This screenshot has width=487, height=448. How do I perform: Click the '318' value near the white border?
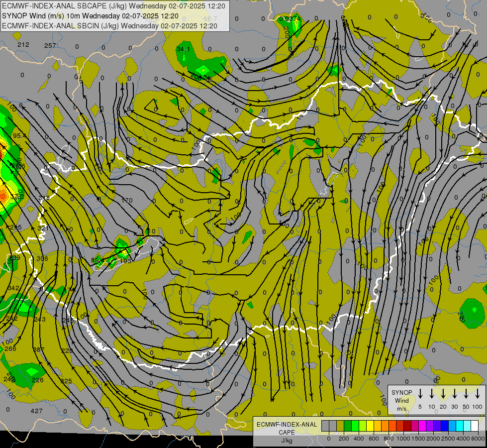[x=44, y=198]
